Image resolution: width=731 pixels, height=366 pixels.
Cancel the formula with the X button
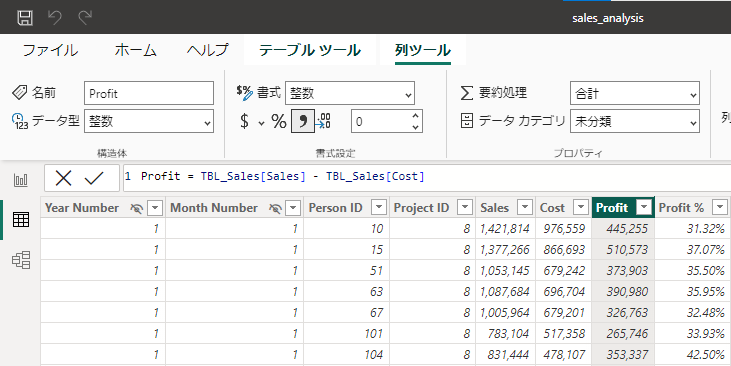63,178
